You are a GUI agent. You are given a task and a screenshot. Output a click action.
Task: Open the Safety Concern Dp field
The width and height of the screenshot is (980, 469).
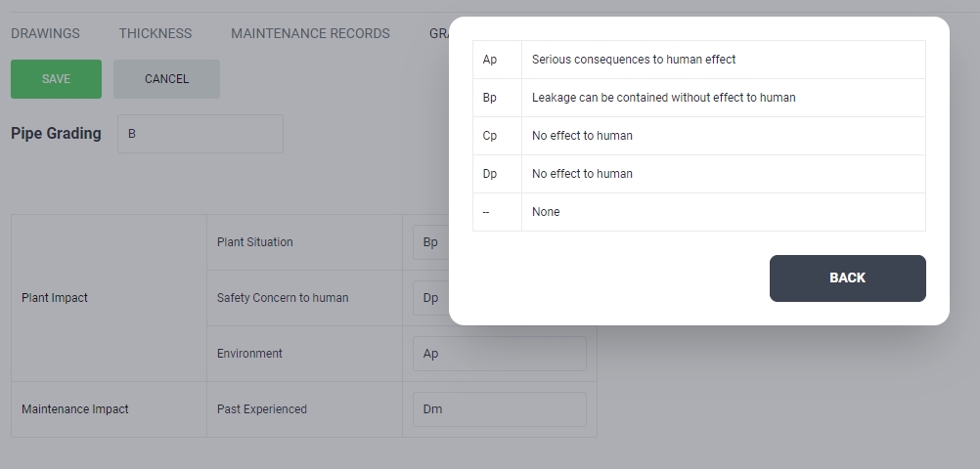tap(430, 298)
